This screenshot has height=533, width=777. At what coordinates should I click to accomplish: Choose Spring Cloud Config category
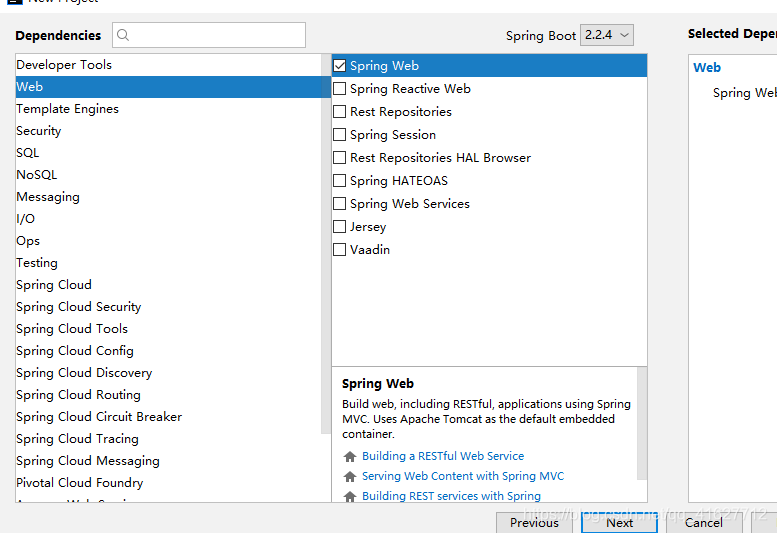point(168,351)
